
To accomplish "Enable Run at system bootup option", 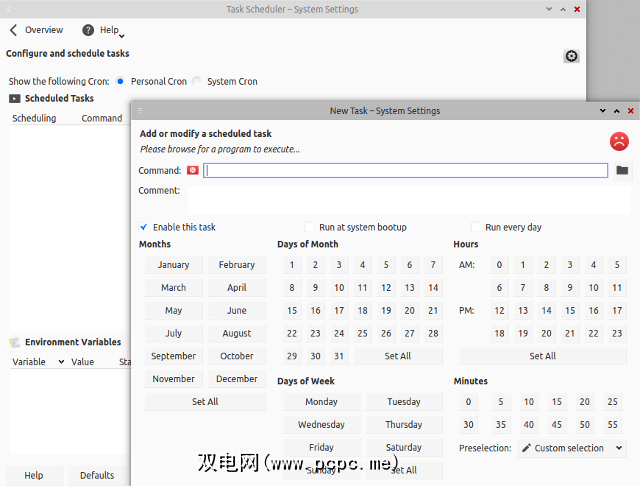I will tap(310, 227).
